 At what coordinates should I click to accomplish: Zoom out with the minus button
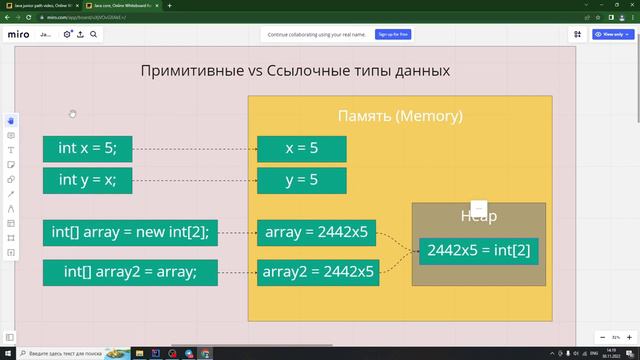[x=602, y=338]
